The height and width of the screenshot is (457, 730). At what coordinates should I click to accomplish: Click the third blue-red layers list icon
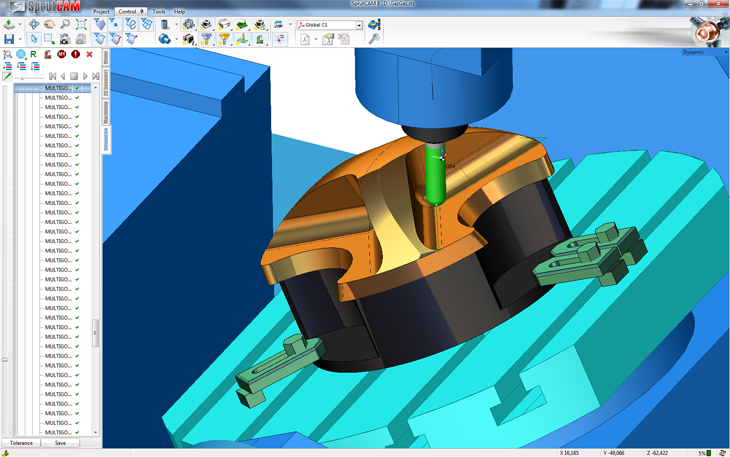pyautogui.click(x=35, y=66)
